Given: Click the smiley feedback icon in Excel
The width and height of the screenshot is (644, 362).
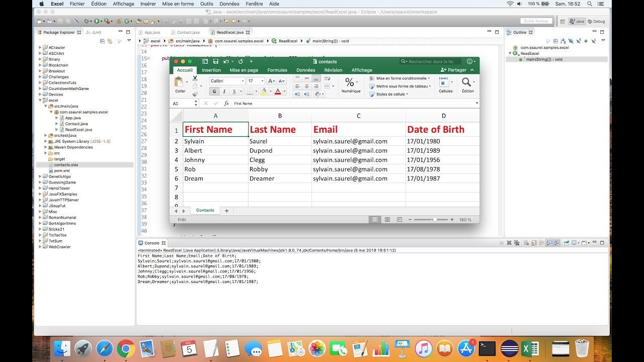Looking at the screenshot, I should (469, 61).
